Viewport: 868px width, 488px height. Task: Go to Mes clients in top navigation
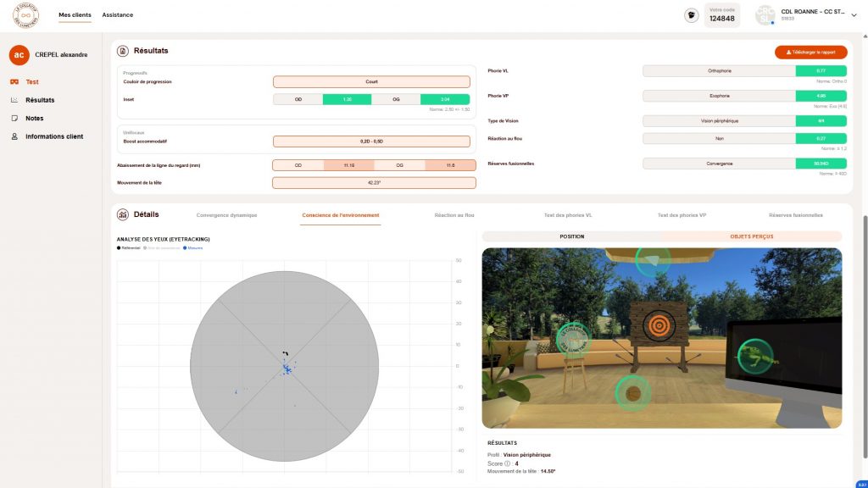pos(75,14)
